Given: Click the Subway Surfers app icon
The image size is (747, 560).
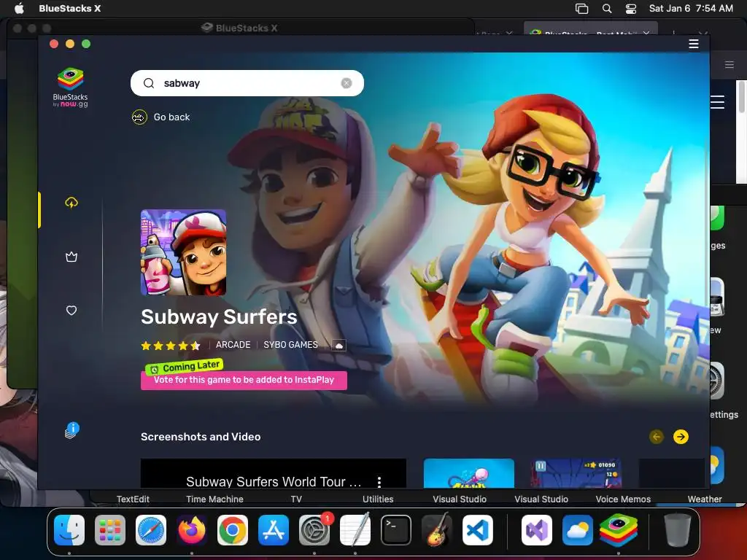Looking at the screenshot, I should (x=183, y=252).
